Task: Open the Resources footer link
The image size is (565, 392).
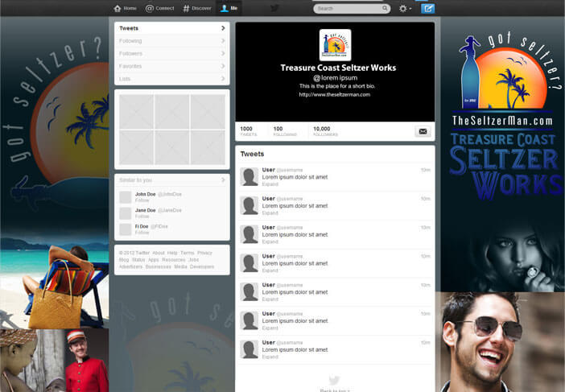Action: click(174, 260)
